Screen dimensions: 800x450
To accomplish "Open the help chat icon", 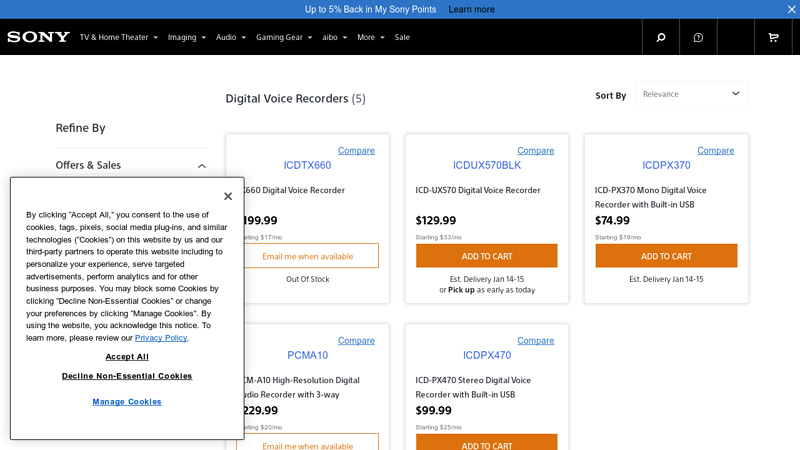I will click(698, 37).
